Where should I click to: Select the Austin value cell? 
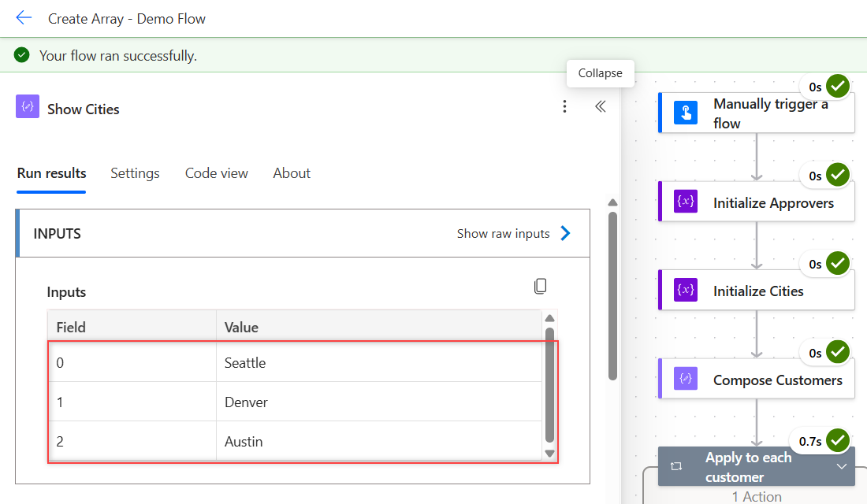[379, 441]
